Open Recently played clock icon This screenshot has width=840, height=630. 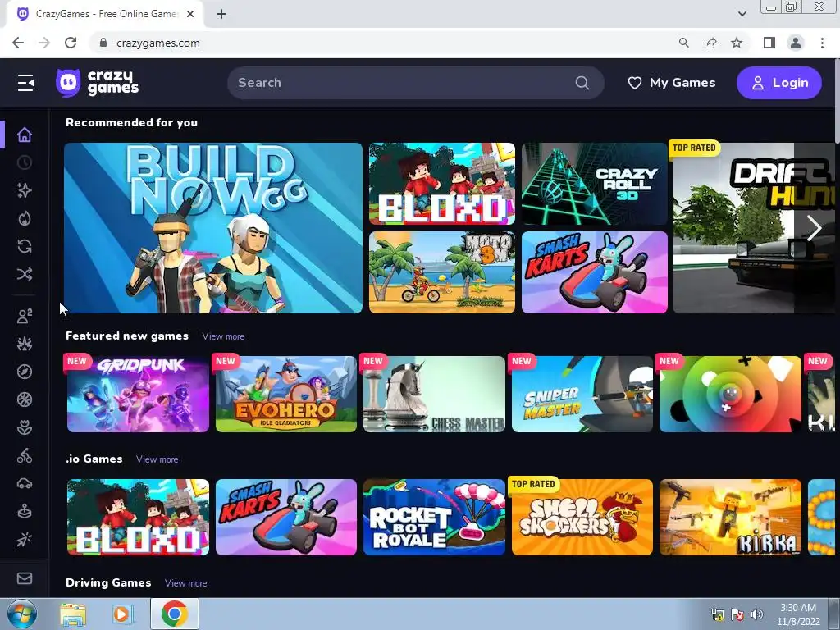pos(25,162)
